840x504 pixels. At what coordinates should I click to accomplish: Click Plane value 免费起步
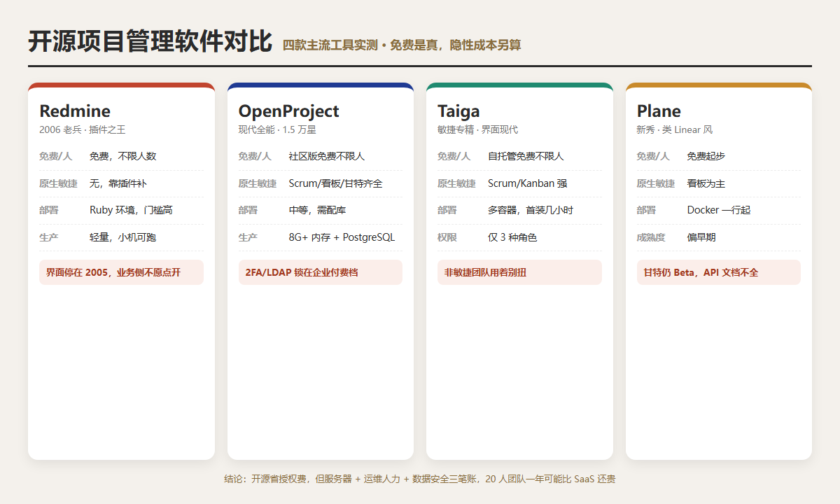click(706, 156)
